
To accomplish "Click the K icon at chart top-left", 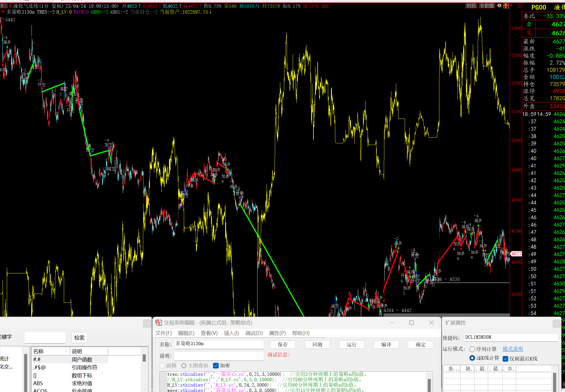I will tap(2, 6).
